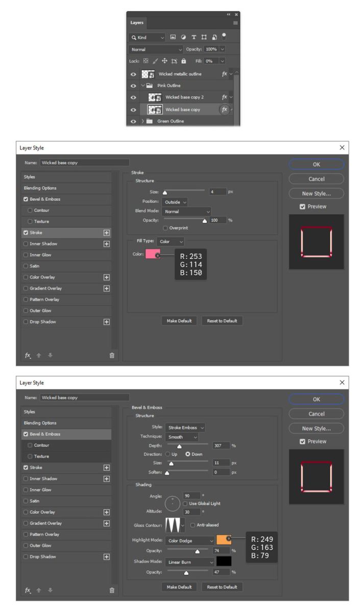Click fx effects icon in Stroke-settings dialog footer
The width and height of the screenshot is (364, 613).
(x=28, y=356)
